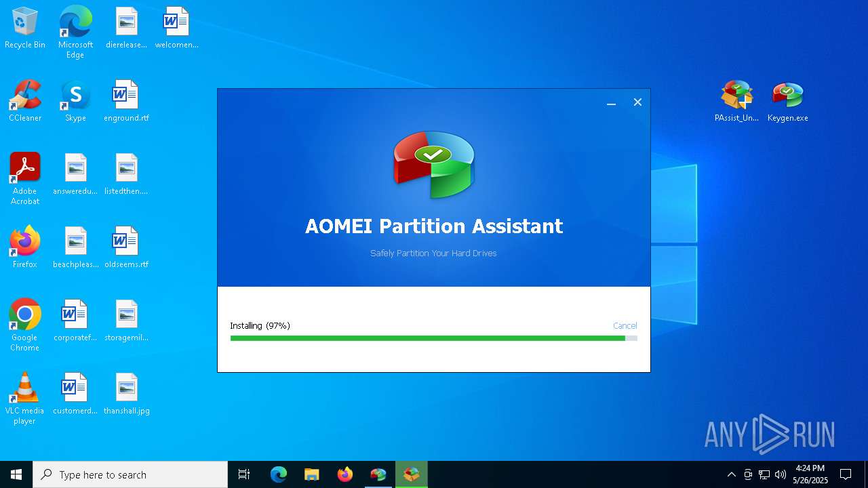Open Task View on taskbar
This screenshot has height=488, width=868.
pyautogui.click(x=244, y=474)
